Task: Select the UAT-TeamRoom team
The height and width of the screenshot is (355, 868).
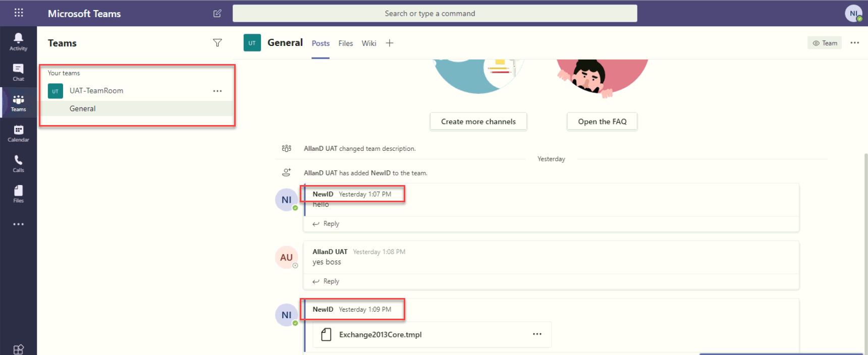Action: click(96, 91)
